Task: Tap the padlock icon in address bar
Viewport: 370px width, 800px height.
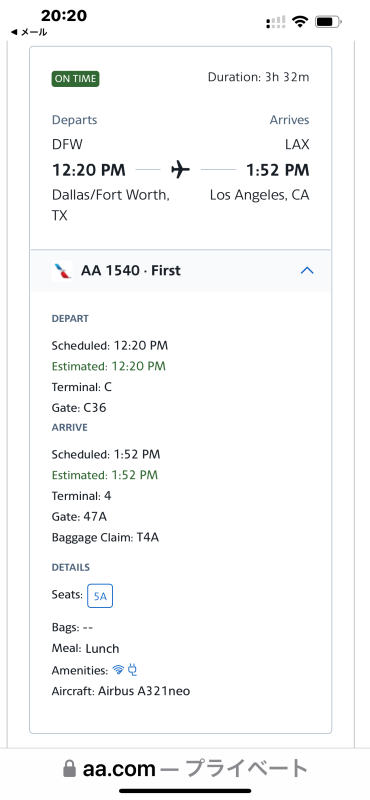Action: (69, 769)
